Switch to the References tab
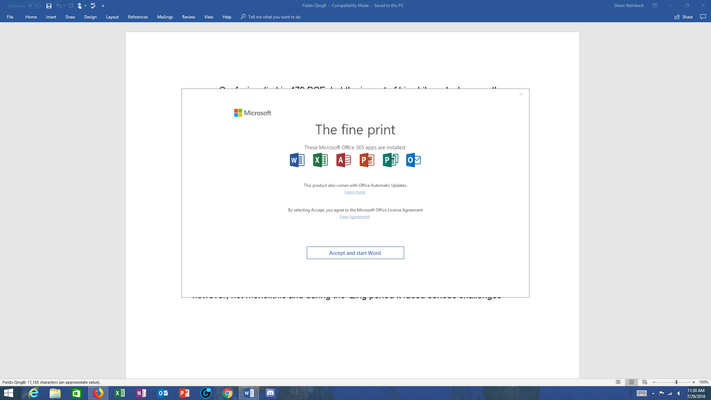Image resolution: width=711 pixels, height=400 pixels. pyautogui.click(x=138, y=17)
